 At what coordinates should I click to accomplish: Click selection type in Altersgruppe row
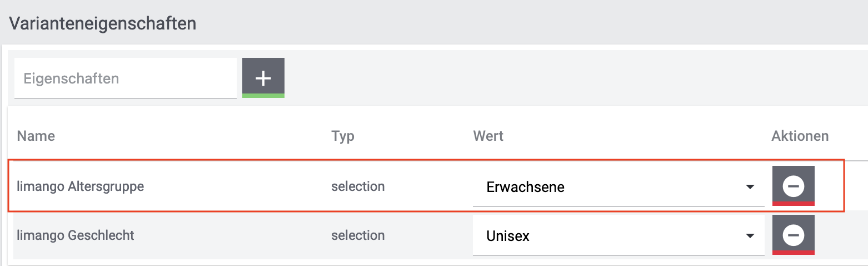pos(358,186)
